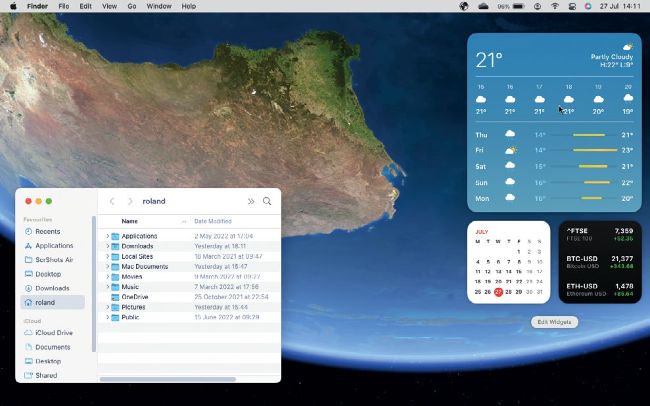Open the File menu

64,6
